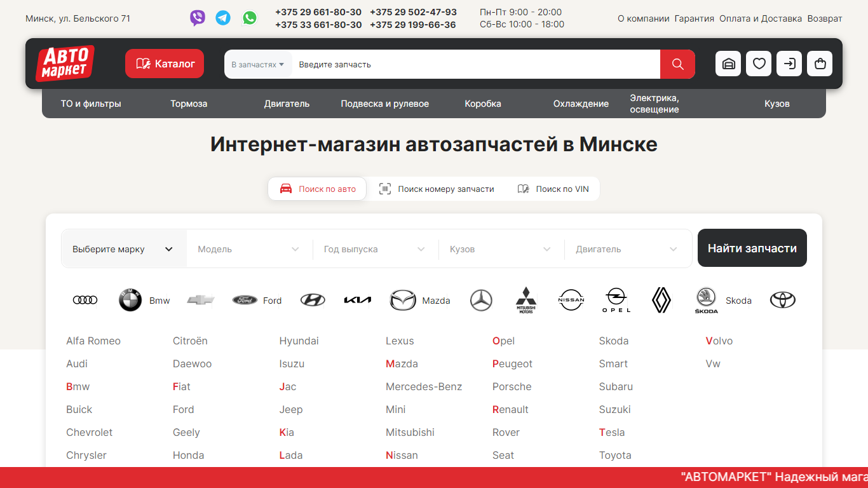Switch to 'Поиск по VIN' tab
This screenshot has width=868, height=488.
pos(553,189)
